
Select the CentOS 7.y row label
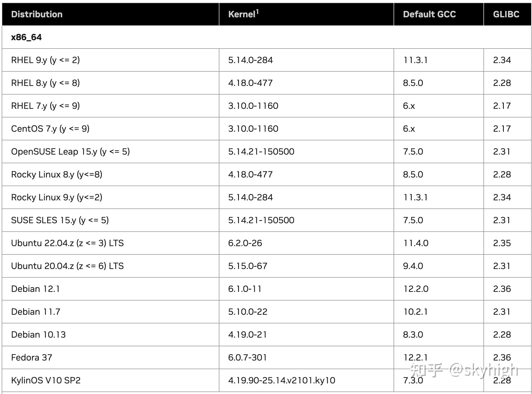pyautogui.click(x=50, y=129)
